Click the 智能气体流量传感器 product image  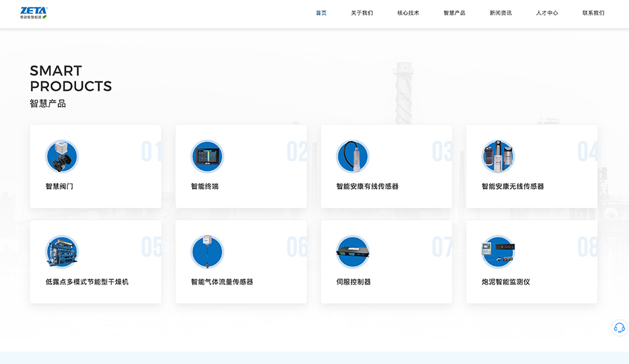tap(207, 252)
